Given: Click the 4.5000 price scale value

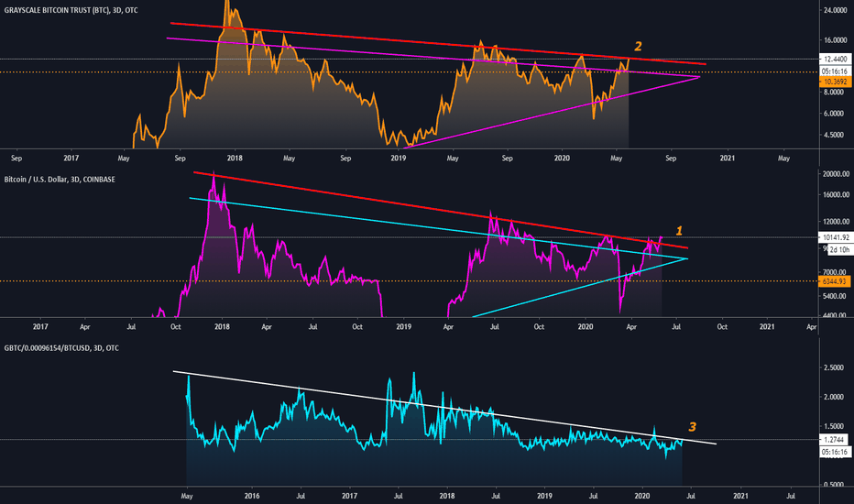Looking at the screenshot, I should 835,135.
